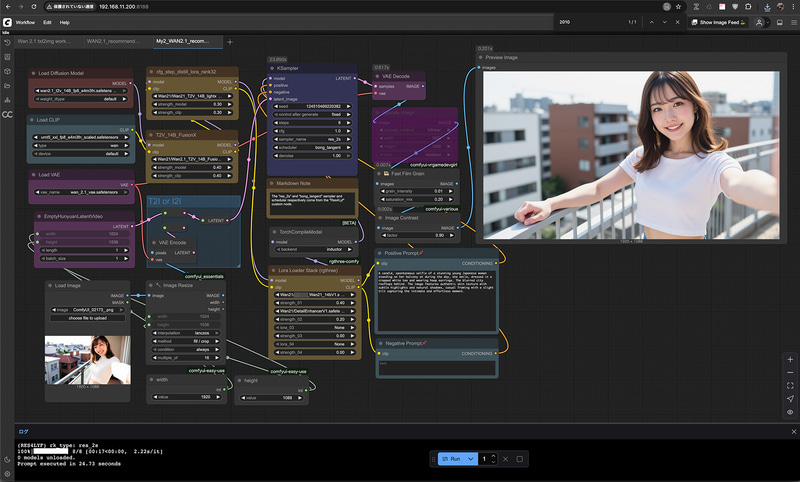800x482 pixels.
Task: Open the Run button dropdown arrow
Action: point(470,459)
